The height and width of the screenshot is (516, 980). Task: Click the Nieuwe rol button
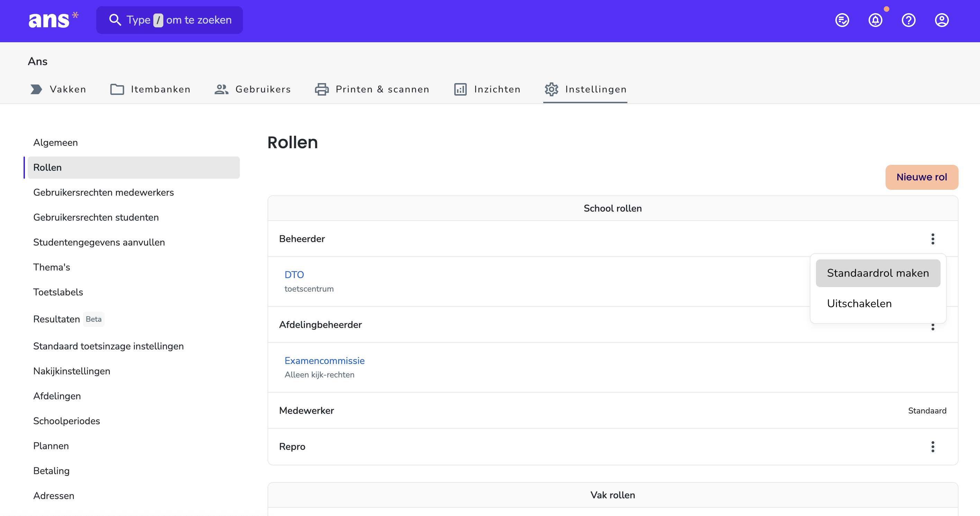[922, 177]
